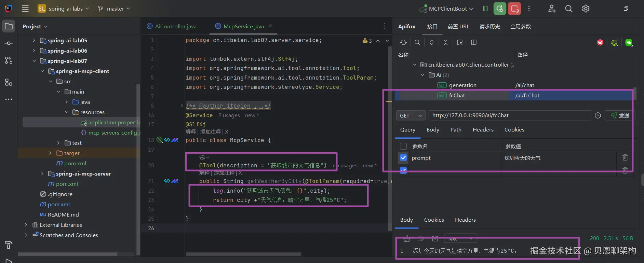Open the Structure tool window icon
Screen dimensions: 644x263
[9, 82]
